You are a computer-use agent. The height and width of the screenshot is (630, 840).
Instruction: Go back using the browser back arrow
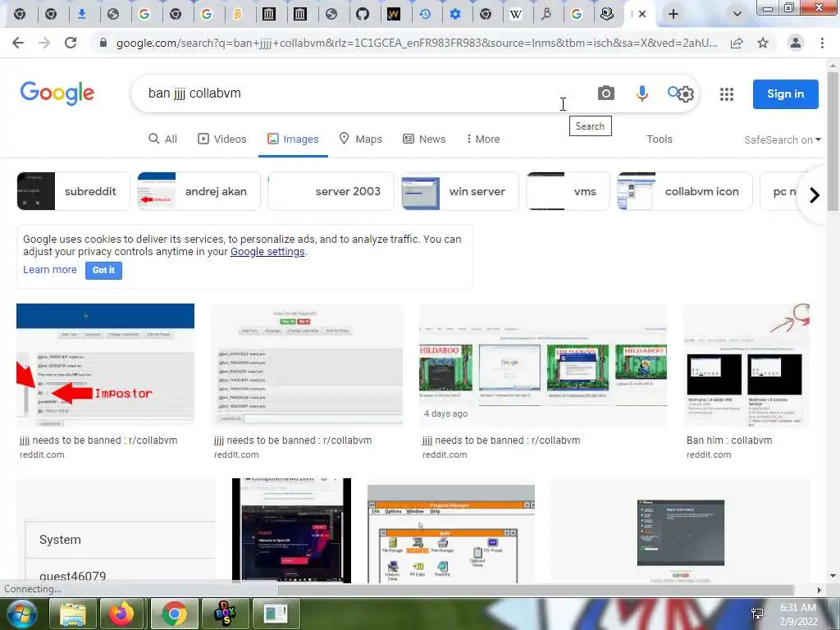(18, 43)
